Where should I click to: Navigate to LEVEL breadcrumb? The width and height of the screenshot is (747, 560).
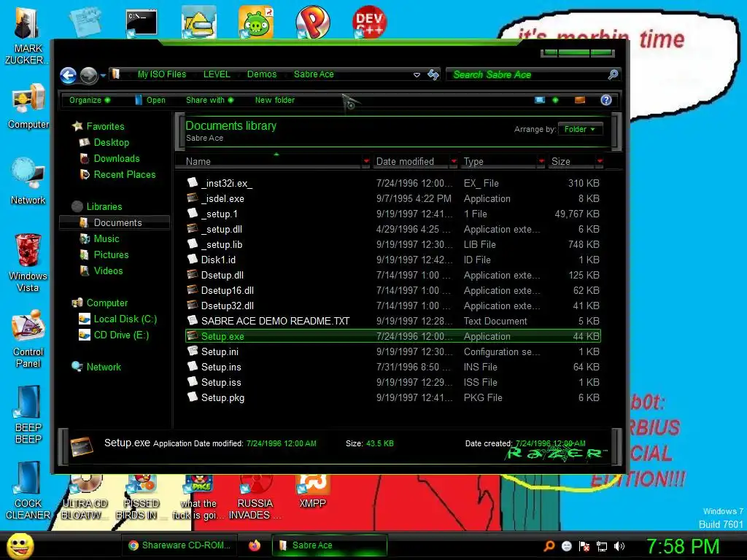coord(216,74)
